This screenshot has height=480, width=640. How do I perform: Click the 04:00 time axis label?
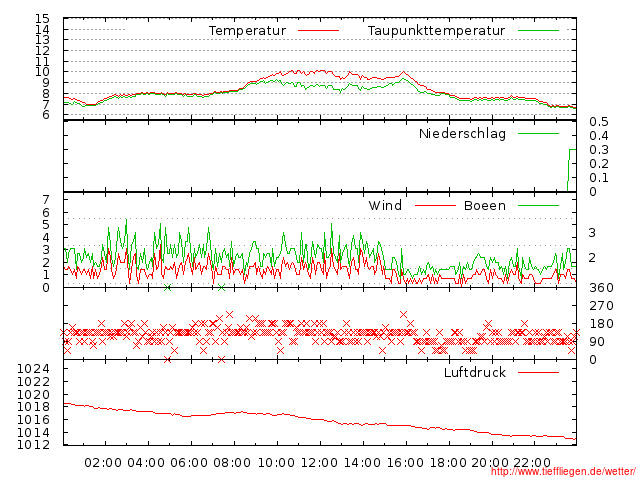tap(146, 463)
